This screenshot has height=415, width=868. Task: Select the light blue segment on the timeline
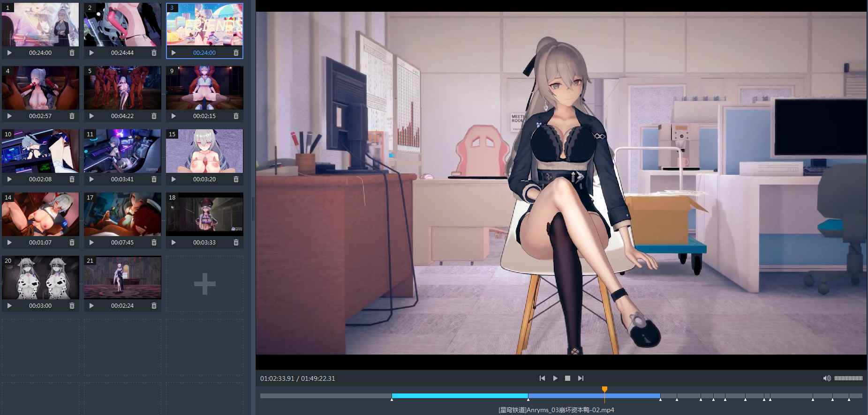click(460, 396)
